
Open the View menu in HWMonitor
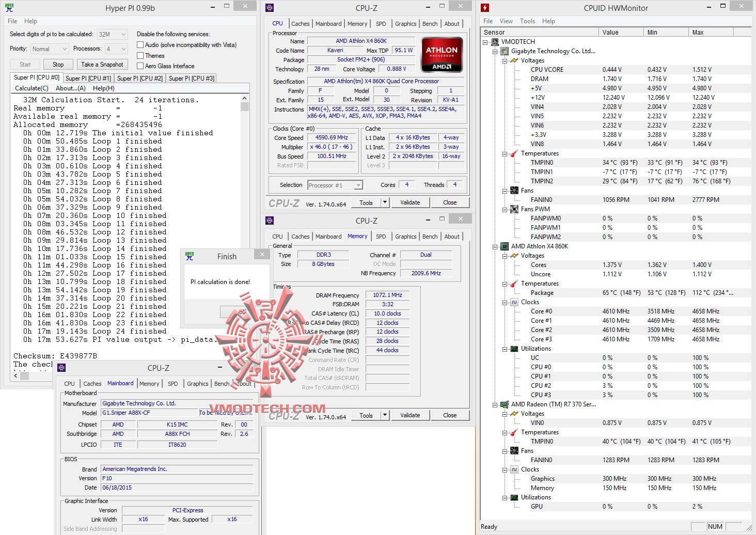(506, 21)
